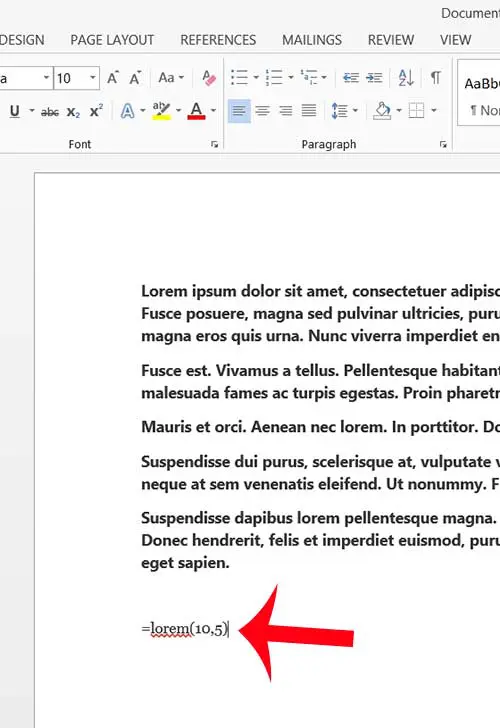Toggle subscript formatting
Screen dimensions: 500x728
pos(73,112)
